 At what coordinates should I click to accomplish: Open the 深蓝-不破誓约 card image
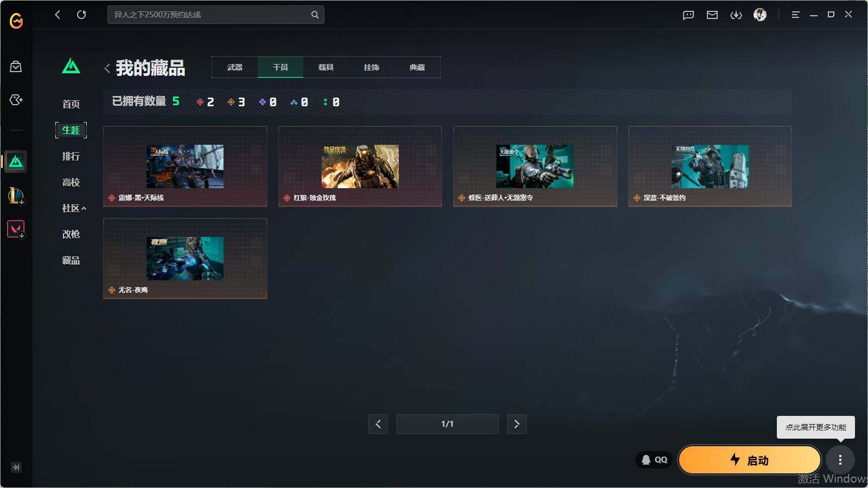click(710, 166)
